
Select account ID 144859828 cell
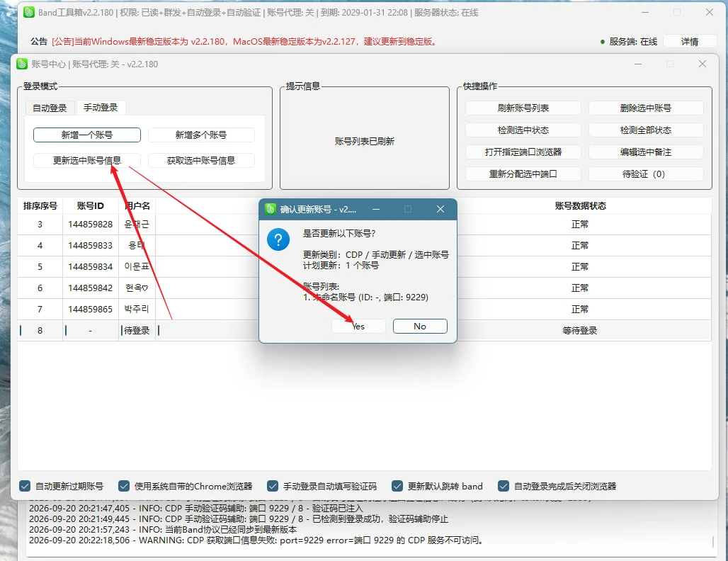91,225
